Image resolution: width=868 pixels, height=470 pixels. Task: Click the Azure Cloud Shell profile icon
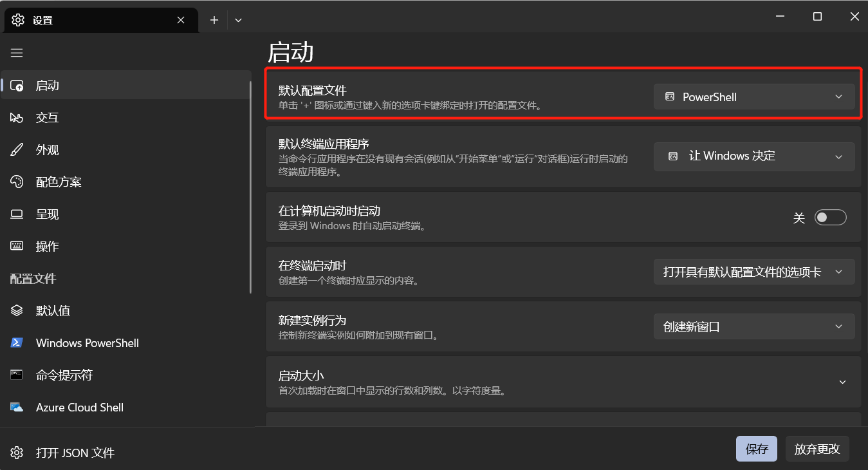pyautogui.click(x=17, y=408)
